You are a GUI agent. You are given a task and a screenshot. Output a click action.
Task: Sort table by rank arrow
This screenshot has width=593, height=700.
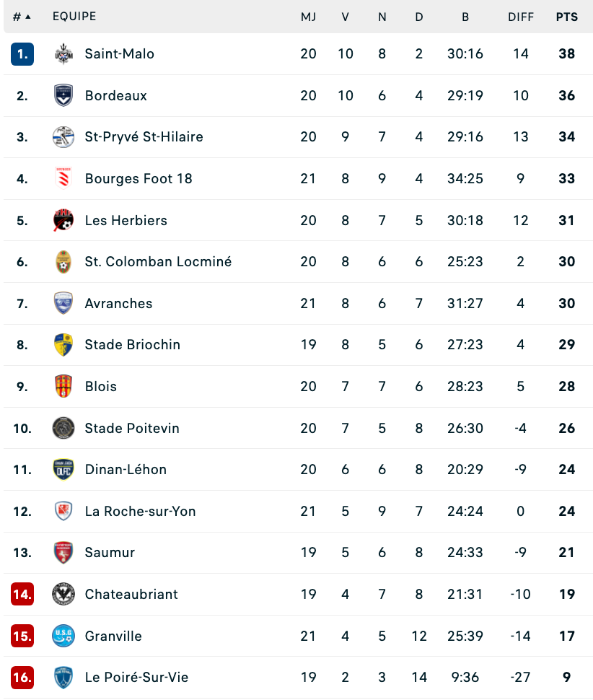28,17
